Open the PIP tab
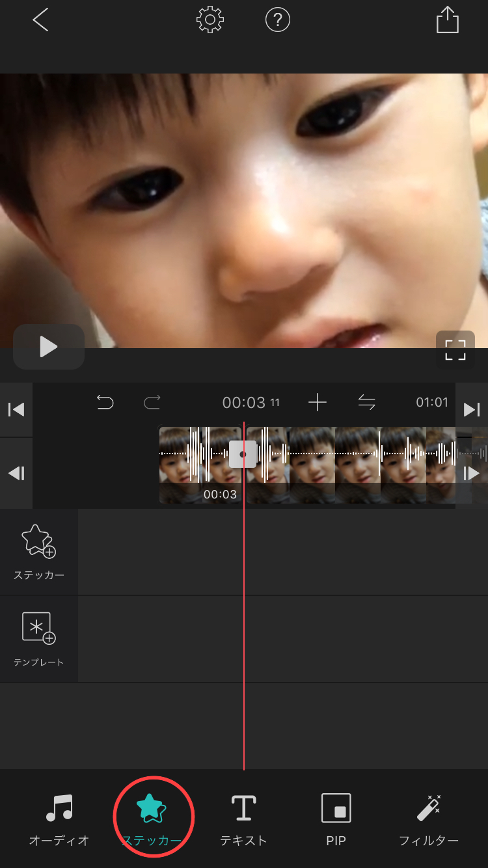Image resolution: width=488 pixels, height=868 pixels. [336, 820]
